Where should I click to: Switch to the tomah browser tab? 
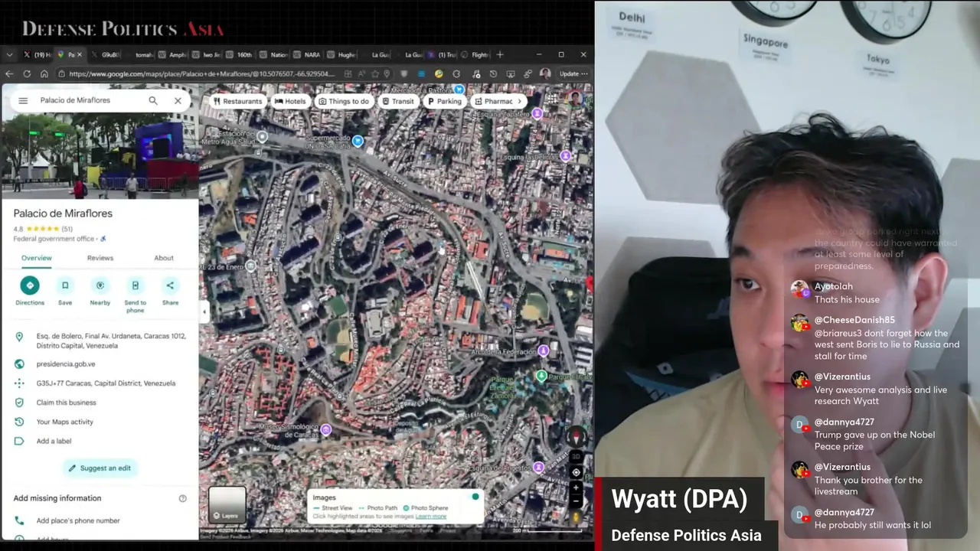click(139, 54)
